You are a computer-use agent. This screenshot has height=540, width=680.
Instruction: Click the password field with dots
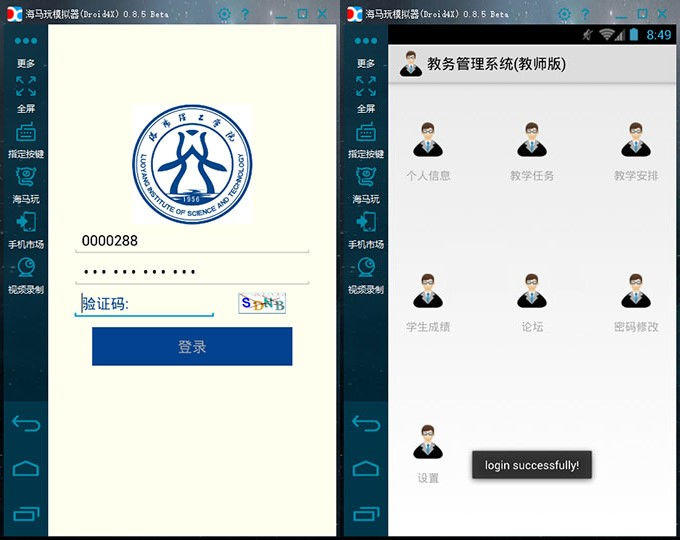point(192,272)
